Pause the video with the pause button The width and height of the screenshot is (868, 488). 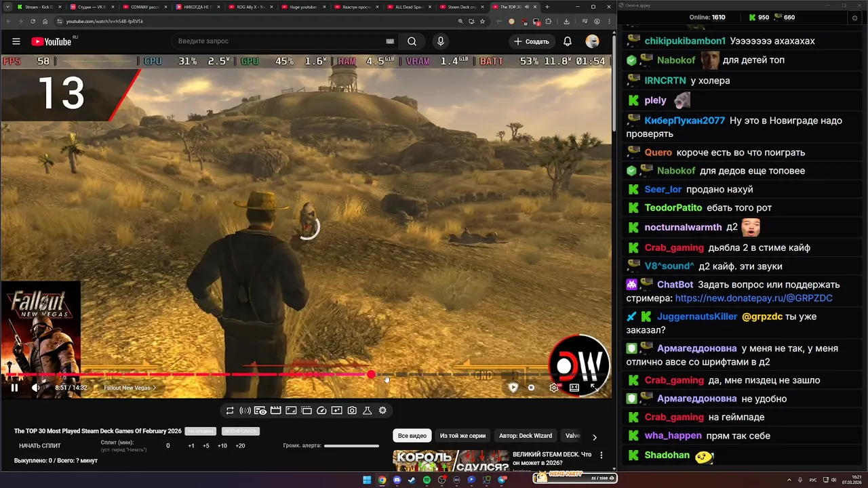pyautogui.click(x=14, y=388)
